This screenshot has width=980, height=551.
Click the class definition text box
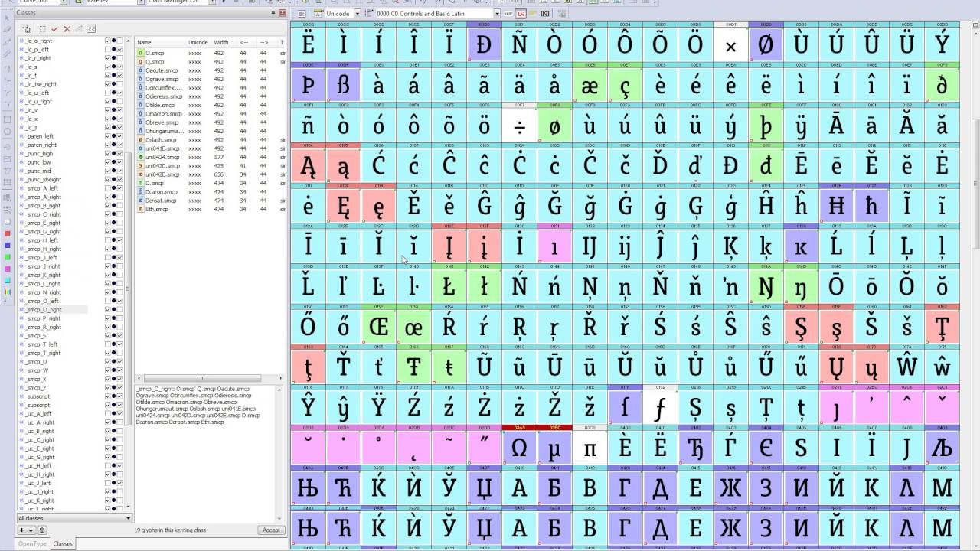[210, 453]
